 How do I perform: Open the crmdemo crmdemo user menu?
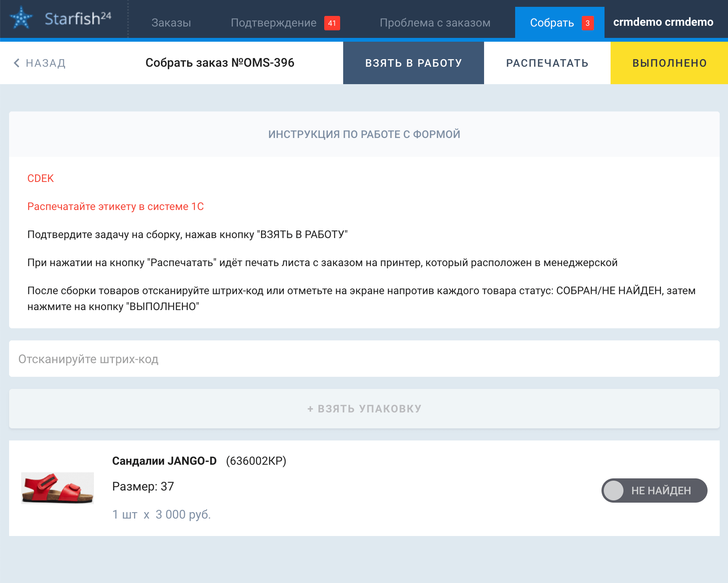663,22
